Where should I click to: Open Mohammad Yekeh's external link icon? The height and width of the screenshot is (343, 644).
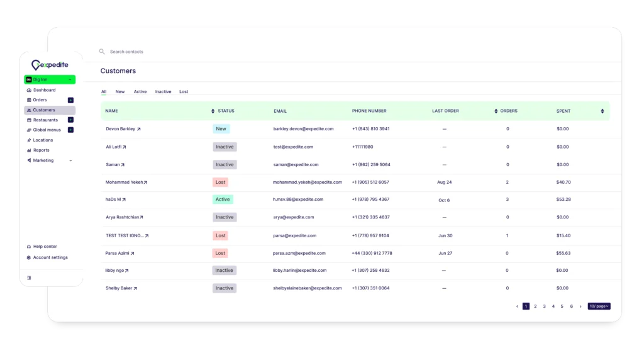point(145,183)
